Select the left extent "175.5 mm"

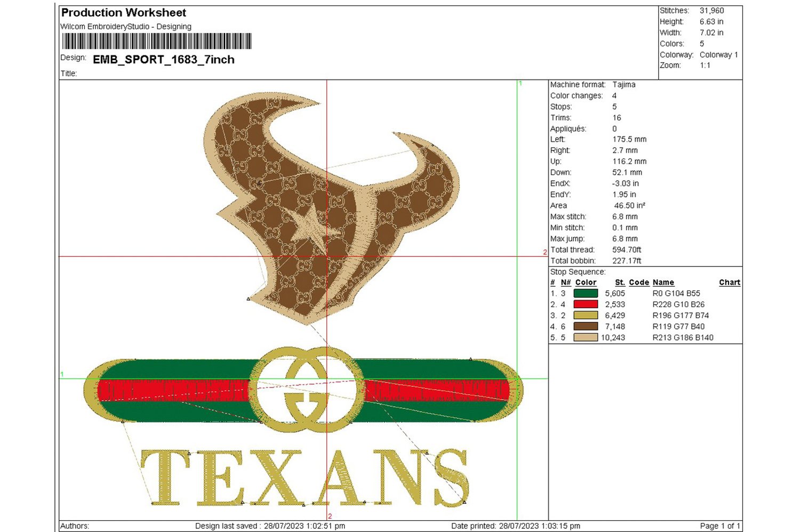[629, 140]
